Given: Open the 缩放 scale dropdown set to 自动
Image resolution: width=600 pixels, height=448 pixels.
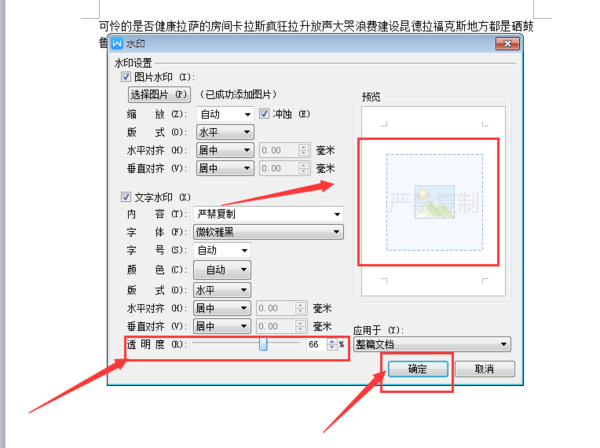Looking at the screenshot, I should pos(225,114).
